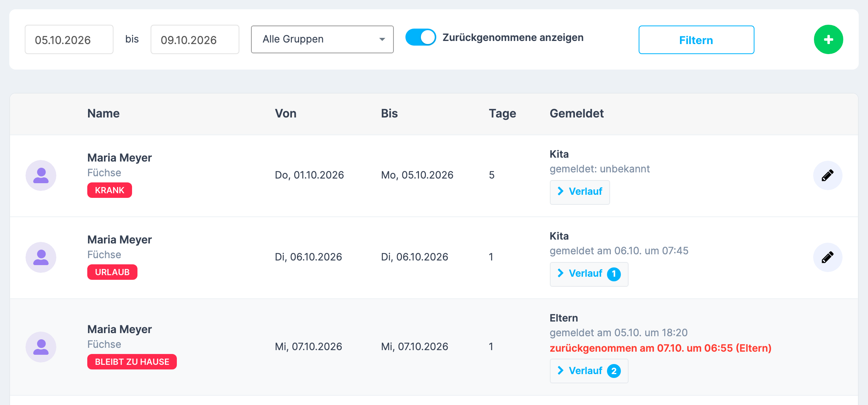Click the green plus add button
This screenshot has height=405, width=868.
[x=828, y=39]
